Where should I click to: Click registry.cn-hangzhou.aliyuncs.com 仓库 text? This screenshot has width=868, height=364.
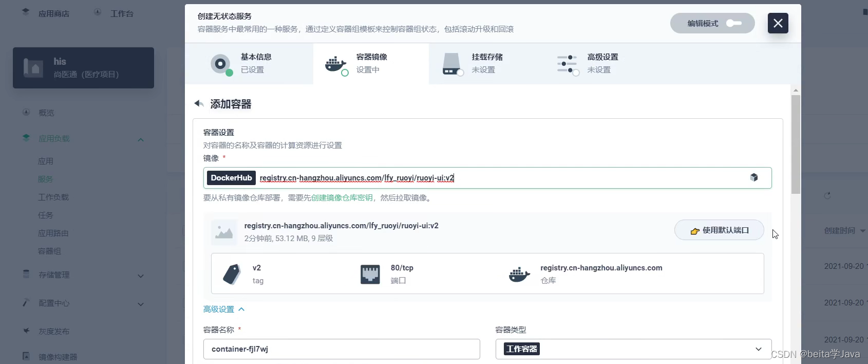click(x=601, y=268)
